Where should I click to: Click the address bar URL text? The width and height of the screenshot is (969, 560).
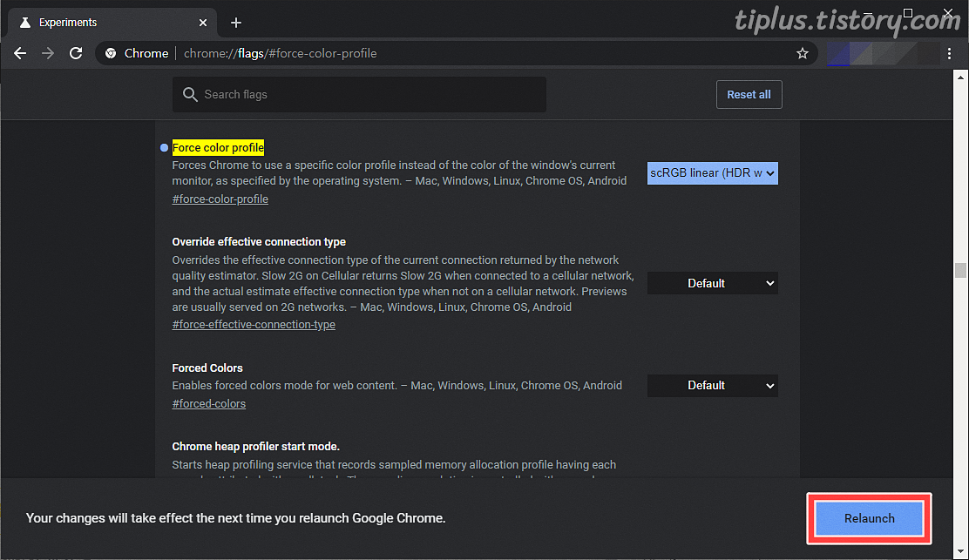(280, 54)
